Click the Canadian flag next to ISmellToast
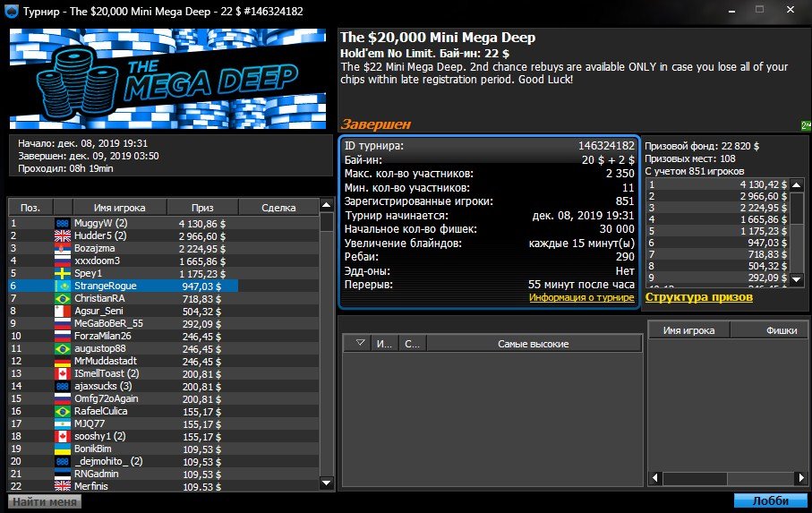The image size is (812, 513). [x=63, y=373]
